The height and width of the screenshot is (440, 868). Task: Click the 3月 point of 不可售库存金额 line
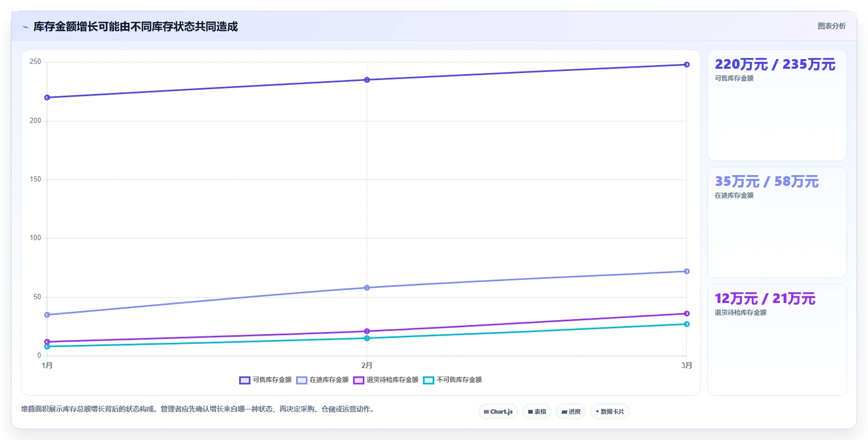(x=687, y=324)
